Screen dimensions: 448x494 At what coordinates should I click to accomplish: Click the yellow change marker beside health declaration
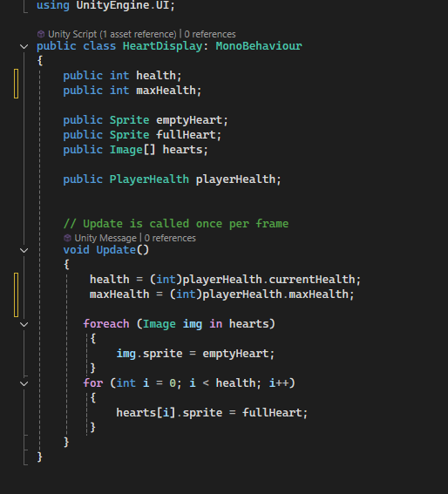pos(16,84)
